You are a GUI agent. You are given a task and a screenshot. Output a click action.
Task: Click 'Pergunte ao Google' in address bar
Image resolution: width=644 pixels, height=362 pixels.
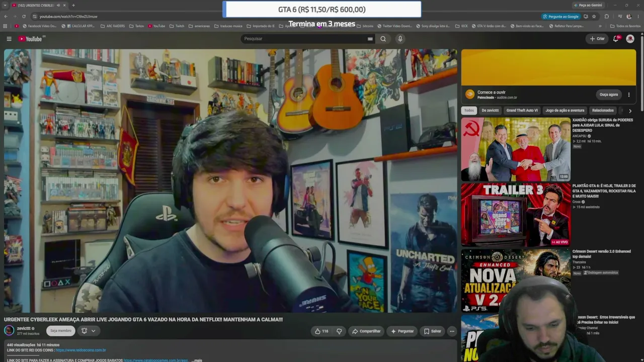(561, 17)
